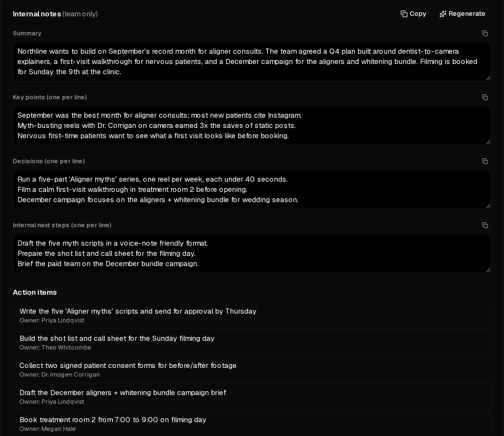This screenshot has width=504, height=436.
Task: Click the copy icon beside Key points
Action: tap(485, 97)
